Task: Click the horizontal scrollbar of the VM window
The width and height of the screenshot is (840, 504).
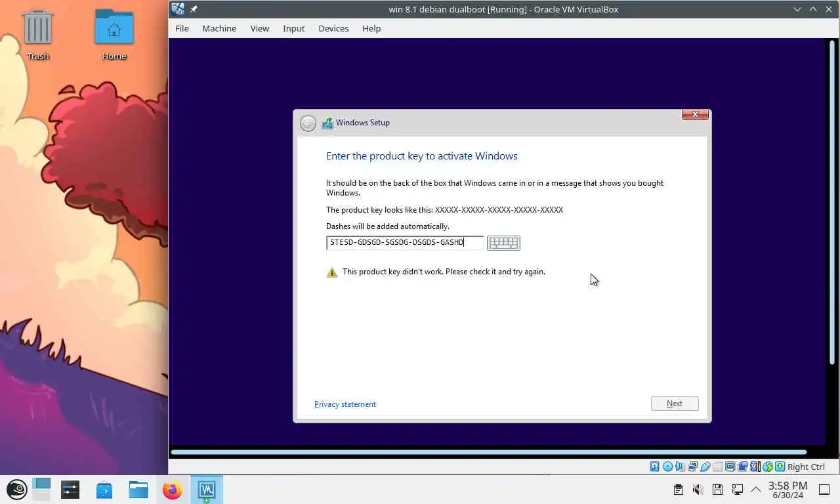Action: [488, 451]
